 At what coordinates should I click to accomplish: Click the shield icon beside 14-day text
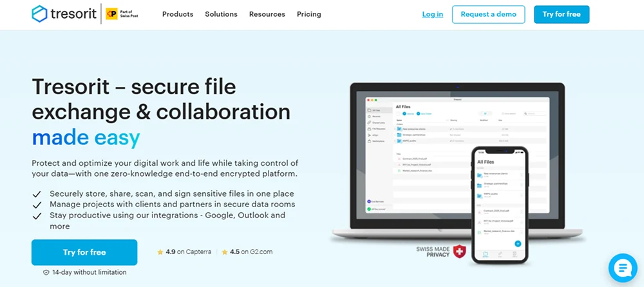(x=46, y=273)
